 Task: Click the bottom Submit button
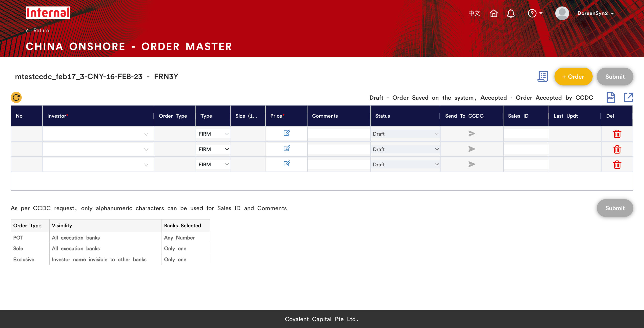615,208
